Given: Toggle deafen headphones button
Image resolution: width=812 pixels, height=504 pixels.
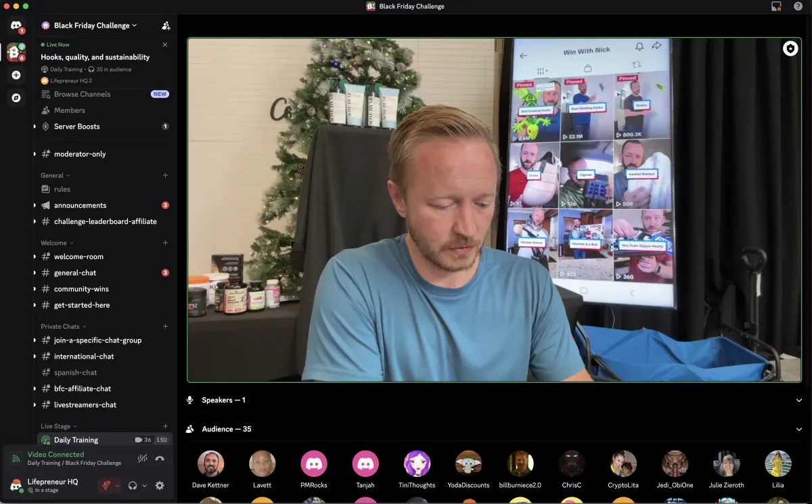Looking at the screenshot, I should (x=133, y=485).
